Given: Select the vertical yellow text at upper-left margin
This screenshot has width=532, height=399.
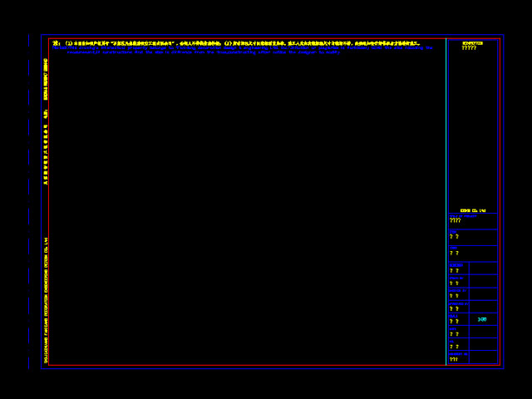Looking at the screenshot, I should tap(46, 79).
